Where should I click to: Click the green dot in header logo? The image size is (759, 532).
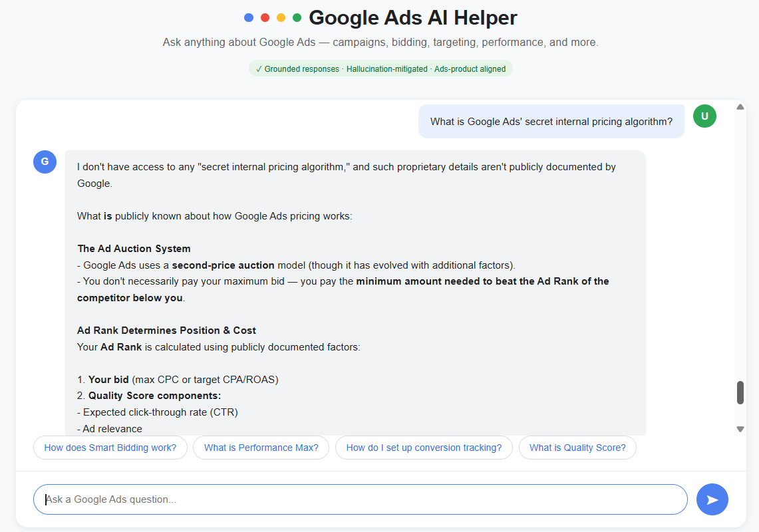point(297,18)
